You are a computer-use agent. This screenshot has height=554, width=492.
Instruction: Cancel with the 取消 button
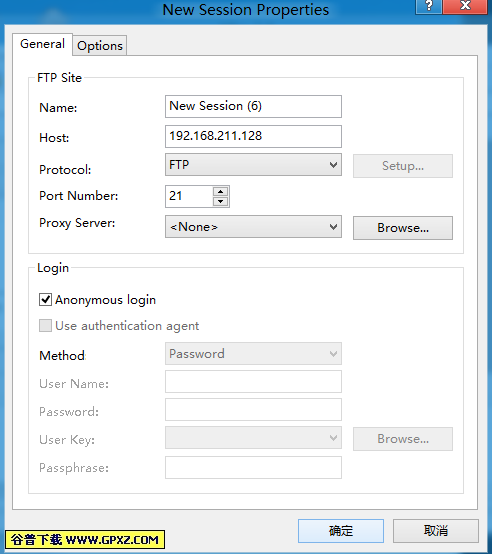click(x=436, y=531)
